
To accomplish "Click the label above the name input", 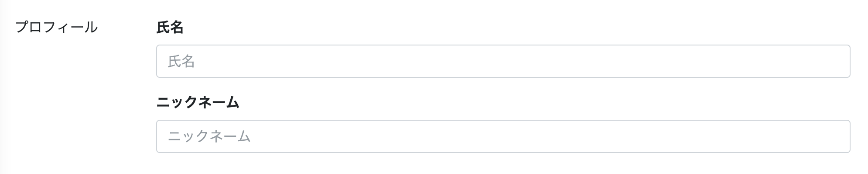I will [x=170, y=28].
